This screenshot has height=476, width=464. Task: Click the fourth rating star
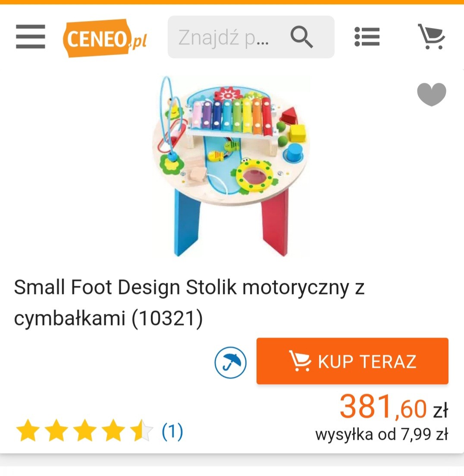point(113,430)
